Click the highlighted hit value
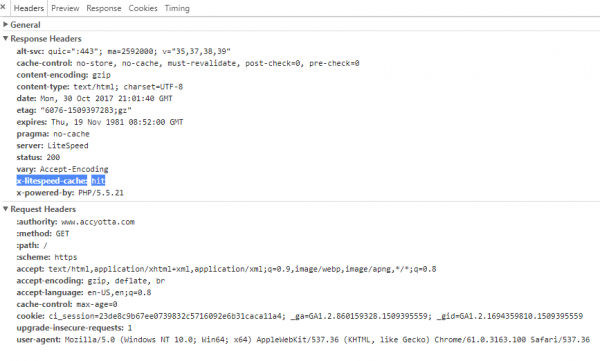This screenshot has width=600, height=361. tap(98, 181)
